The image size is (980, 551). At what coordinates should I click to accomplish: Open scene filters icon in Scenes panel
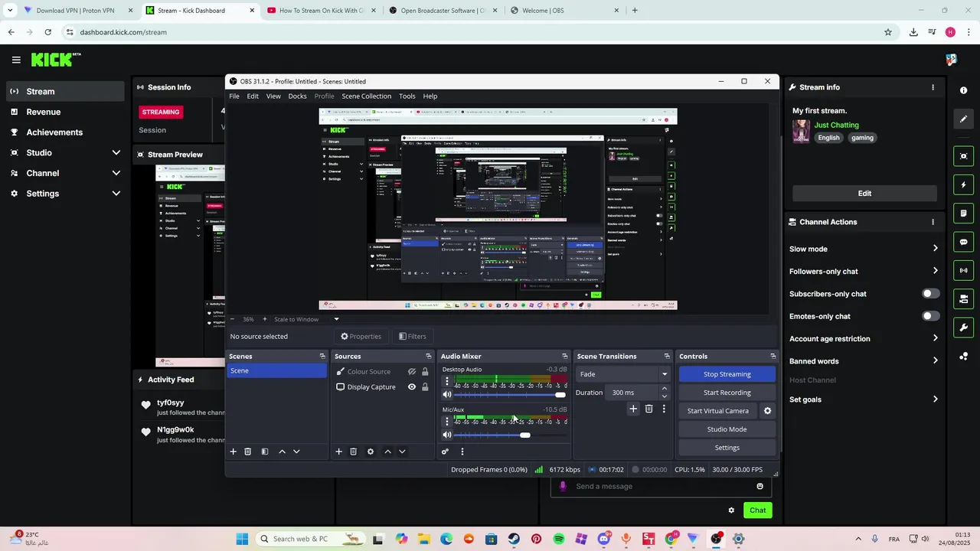265,452
